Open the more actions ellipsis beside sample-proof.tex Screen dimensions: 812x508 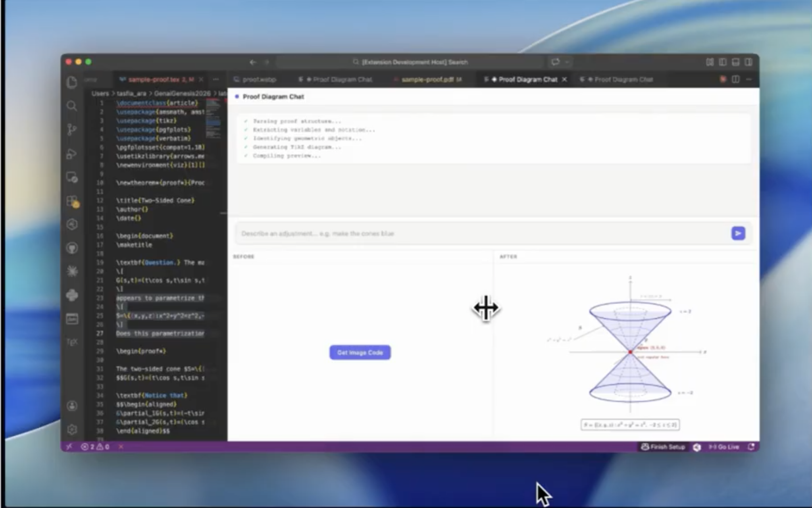[216, 79]
